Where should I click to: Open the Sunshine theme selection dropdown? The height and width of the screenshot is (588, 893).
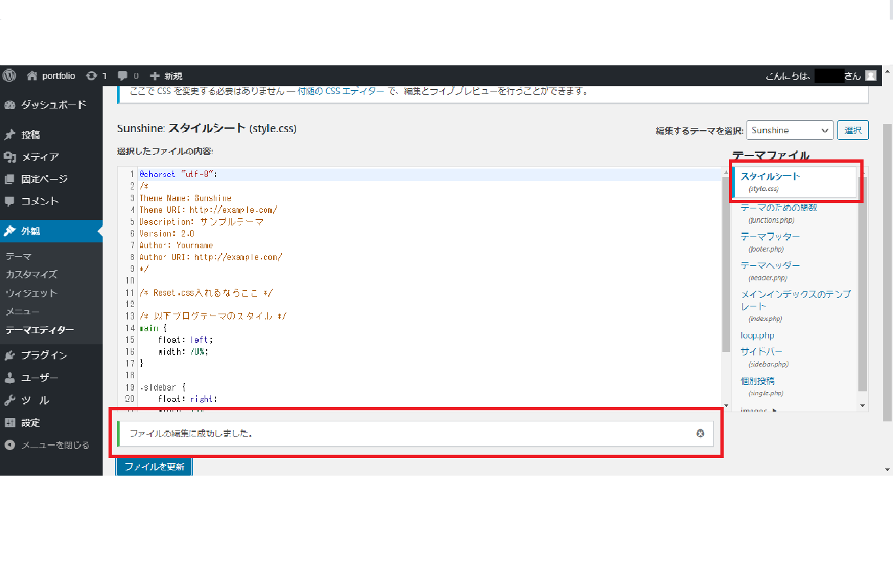click(x=790, y=130)
